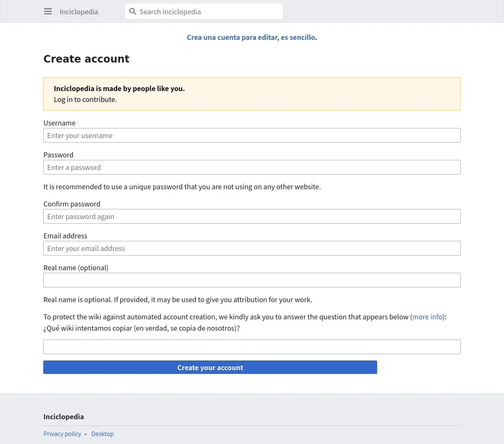Focus the Enter a password field

tap(252, 167)
